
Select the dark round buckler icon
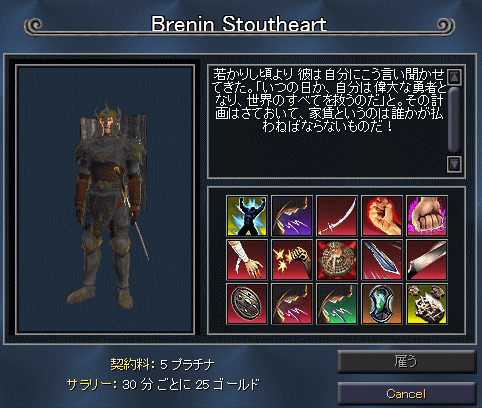247,304
